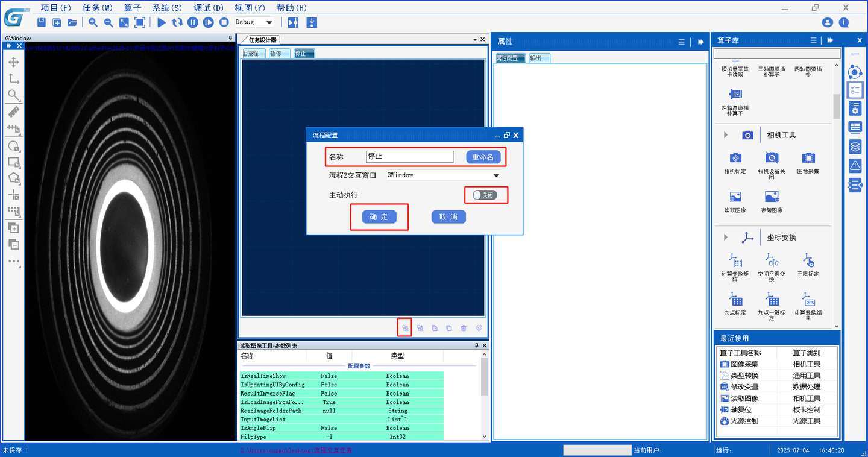Zoom out with the magnifier minus icon

pyautogui.click(x=108, y=22)
